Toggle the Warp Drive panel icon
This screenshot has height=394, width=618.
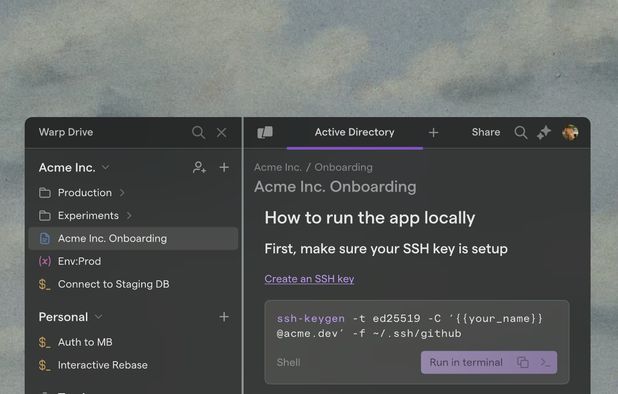265,132
